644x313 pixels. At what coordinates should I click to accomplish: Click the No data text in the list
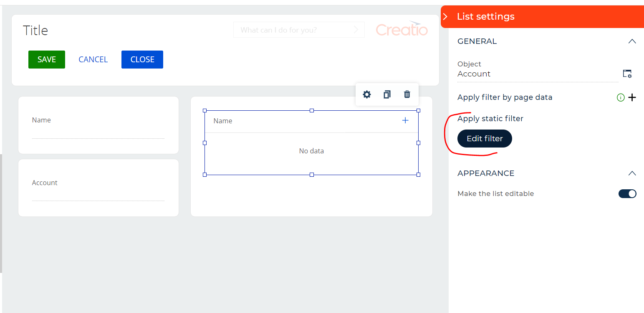(311, 151)
